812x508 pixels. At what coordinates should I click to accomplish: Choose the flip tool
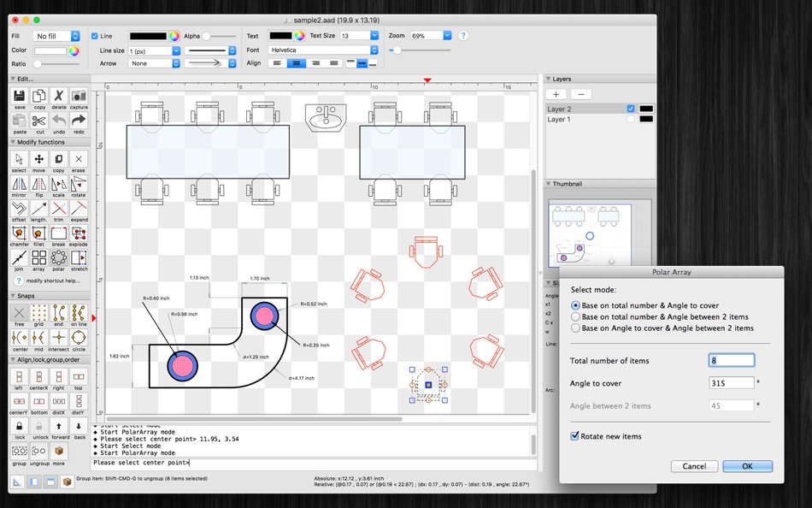coord(38,184)
